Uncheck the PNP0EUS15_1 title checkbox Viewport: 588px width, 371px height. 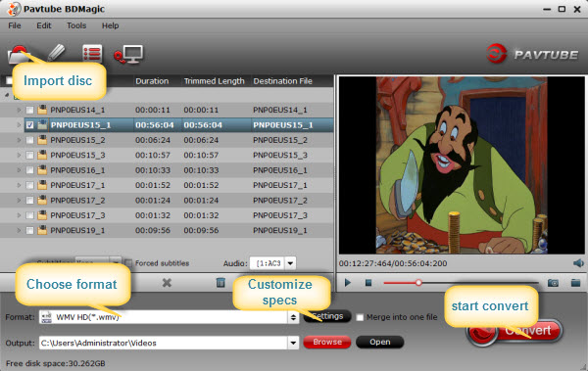pyautogui.click(x=30, y=125)
